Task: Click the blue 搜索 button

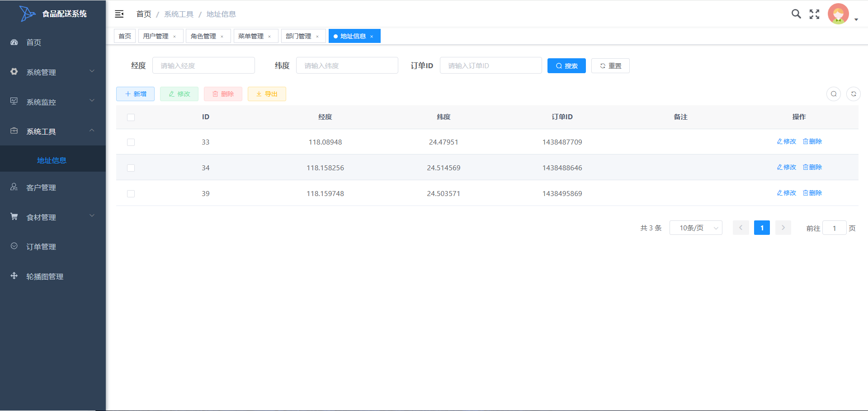Action: [x=566, y=65]
